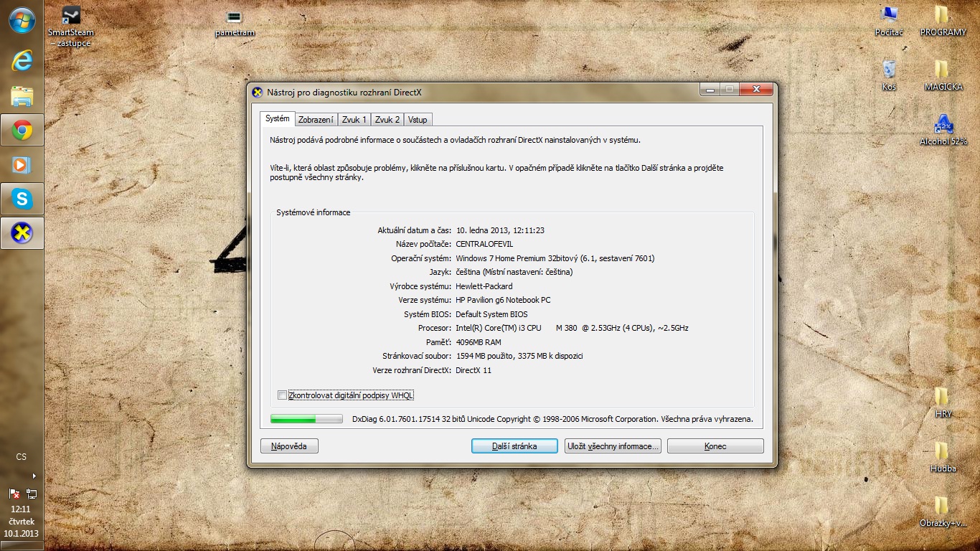The width and height of the screenshot is (980, 551).
Task: Open Windows Explorer from the taskbar
Action: click(22, 96)
